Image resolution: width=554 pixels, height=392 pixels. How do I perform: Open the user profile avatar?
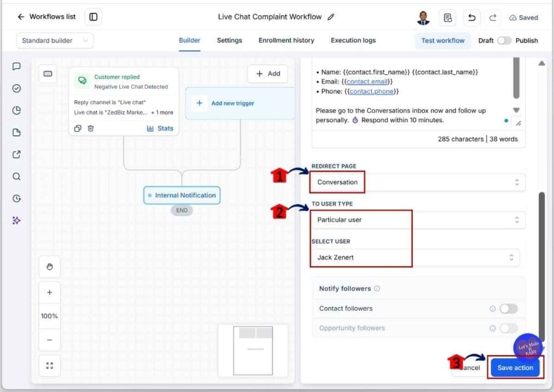coord(423,18)
